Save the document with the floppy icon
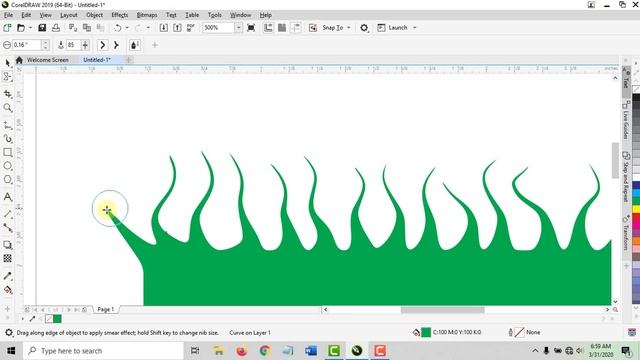This screenshot has height=360, width=640. (42, 28)
